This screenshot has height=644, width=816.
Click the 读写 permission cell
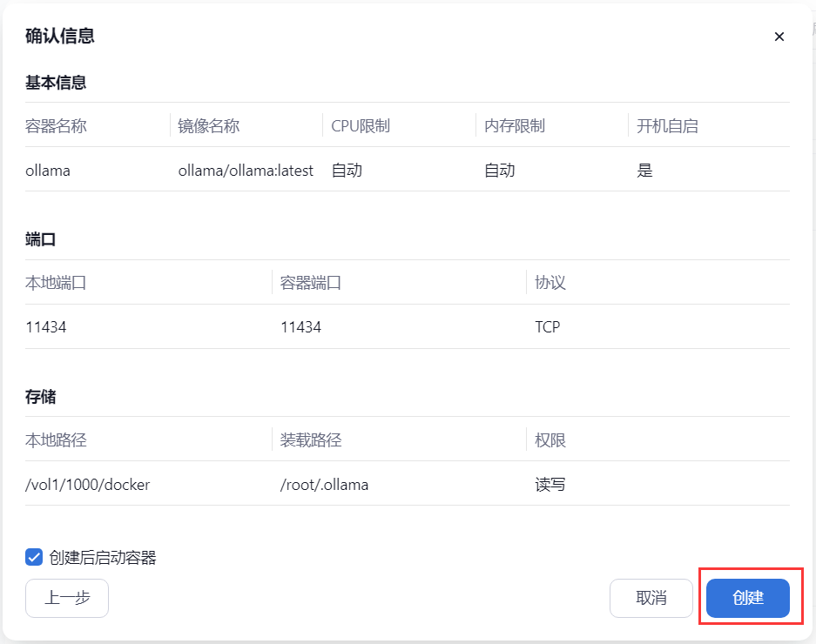[x=550, y=485]
